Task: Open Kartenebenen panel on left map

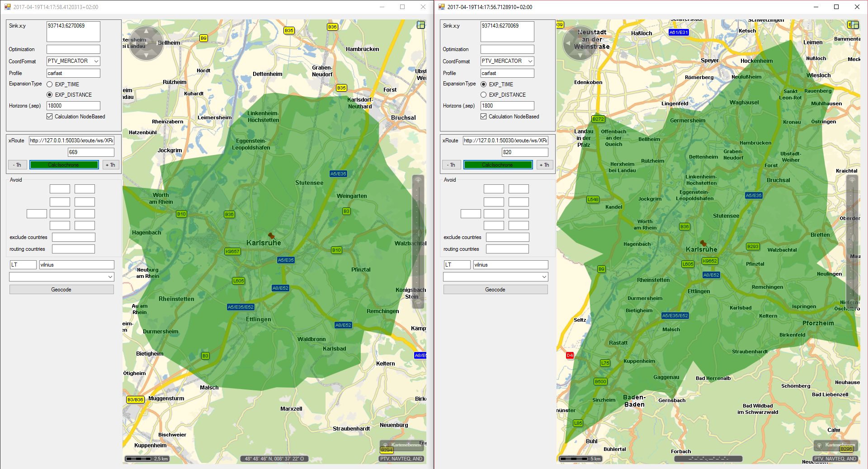Action: point(402,445)
